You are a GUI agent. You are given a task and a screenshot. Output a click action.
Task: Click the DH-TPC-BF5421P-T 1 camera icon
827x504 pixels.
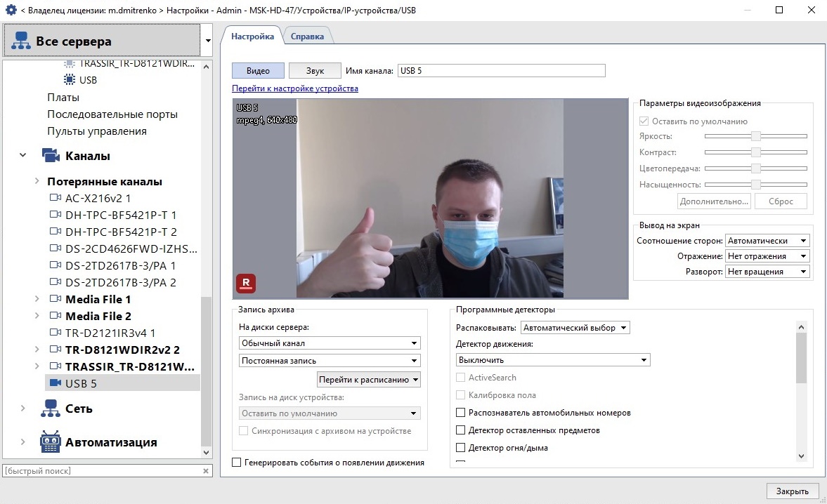(x=56, y=214)
